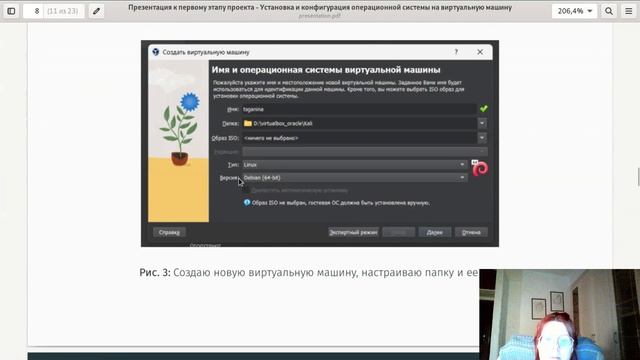
Task: Click the Debian swirl OS icon
Action: (480, 168)
